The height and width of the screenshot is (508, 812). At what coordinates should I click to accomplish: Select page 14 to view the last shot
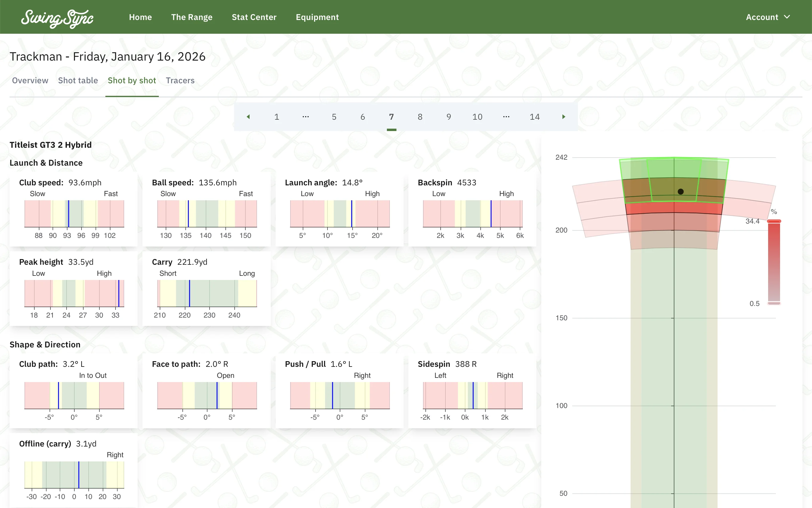[x=534, y=117]
